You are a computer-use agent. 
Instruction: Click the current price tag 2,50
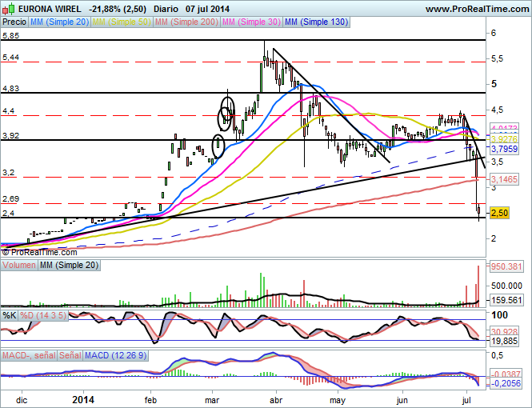(499, 213)
